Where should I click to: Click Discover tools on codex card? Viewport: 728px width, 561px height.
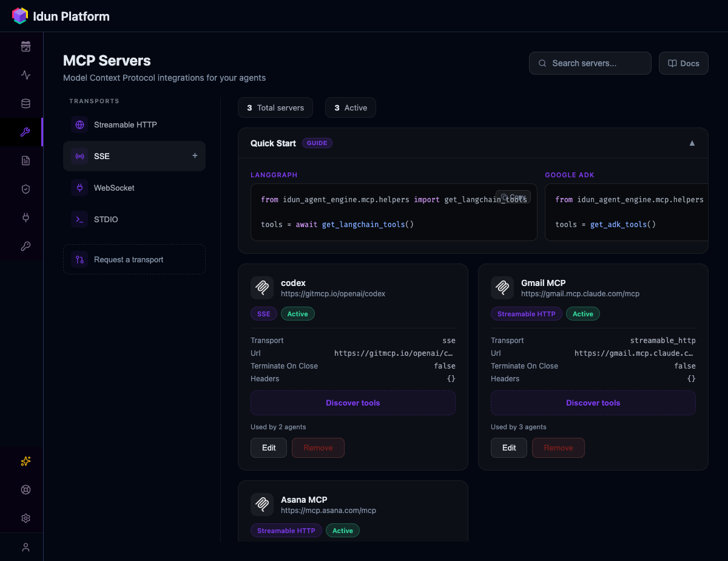[352, 403]
